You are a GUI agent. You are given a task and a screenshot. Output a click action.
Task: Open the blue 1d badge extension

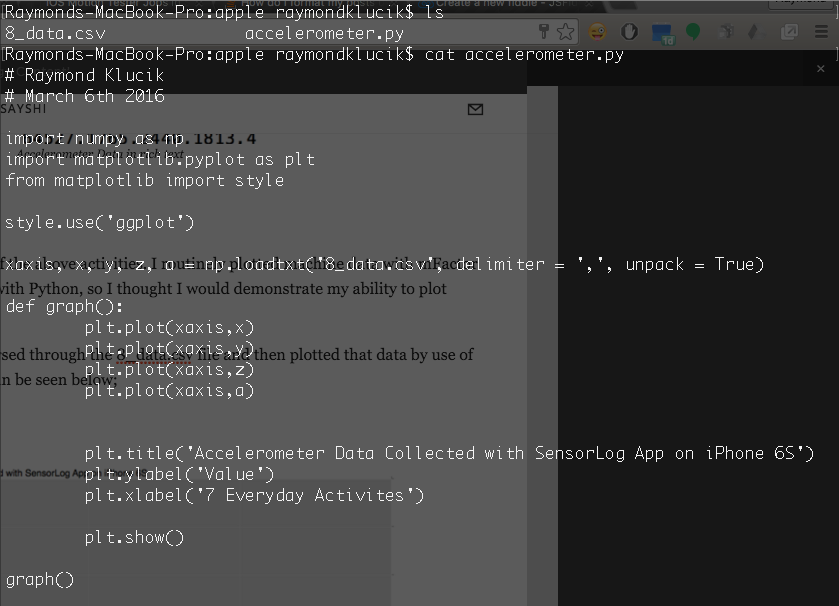(662, 34)
